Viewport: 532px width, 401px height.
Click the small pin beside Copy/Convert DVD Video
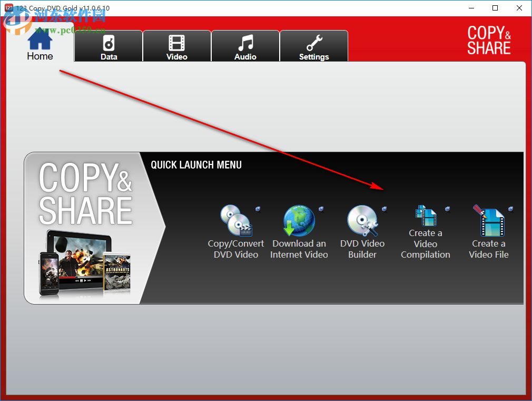[258, 209]
